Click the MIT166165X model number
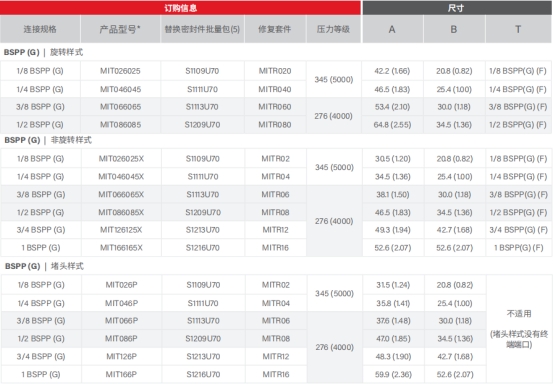Screen dimensions: 554x384 [121, 248]
